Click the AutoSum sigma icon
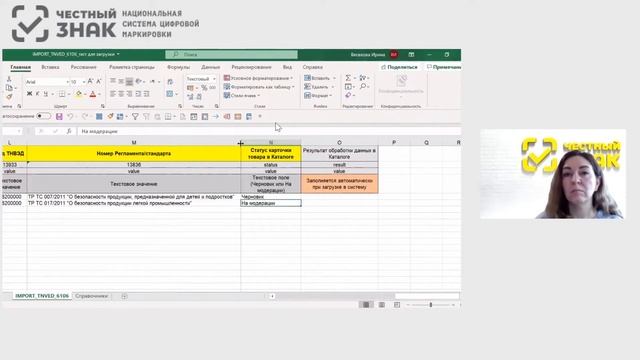The image size is (640, 360). point(348,78)
